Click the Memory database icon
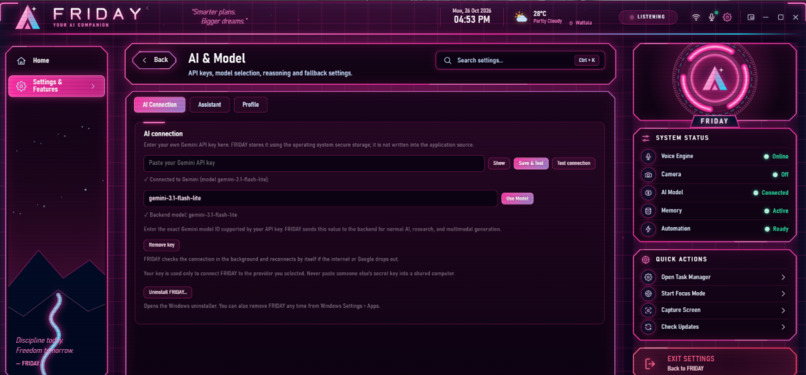This screenshot has height=375, width=806. pos(648,211)
